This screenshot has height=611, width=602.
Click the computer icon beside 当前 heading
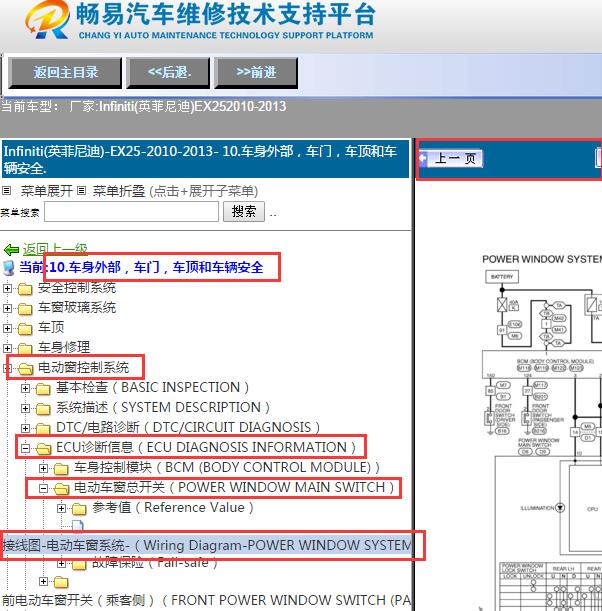(x=9, y=268)
